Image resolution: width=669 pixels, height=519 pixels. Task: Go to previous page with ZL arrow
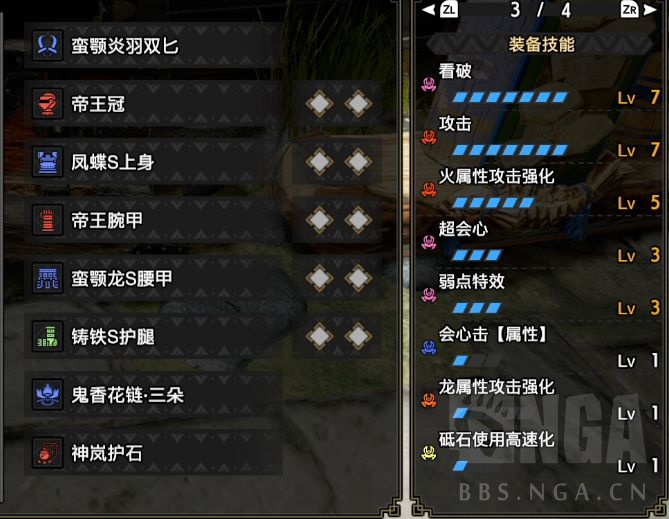[x=440, y=9]
